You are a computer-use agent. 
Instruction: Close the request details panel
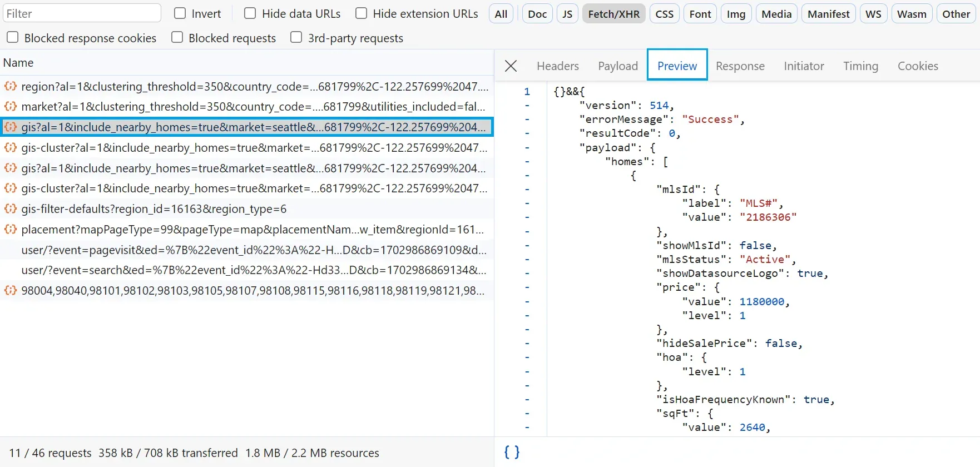click(511, 66)
